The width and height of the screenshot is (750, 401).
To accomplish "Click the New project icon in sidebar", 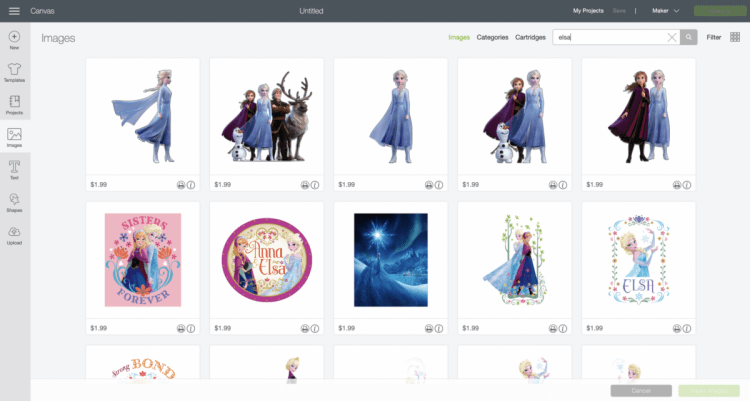I will 14,40.
